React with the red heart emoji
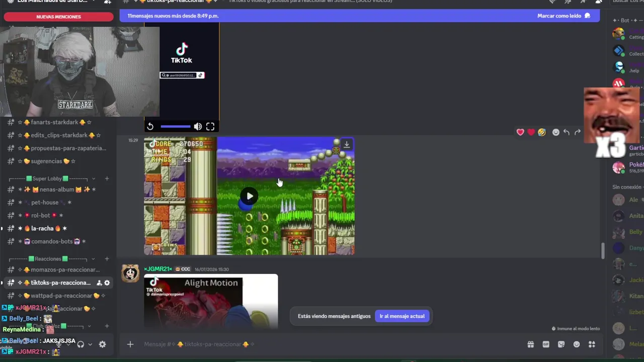The height and width of the screenshot is (362, 644). click(x=531, y=132)
